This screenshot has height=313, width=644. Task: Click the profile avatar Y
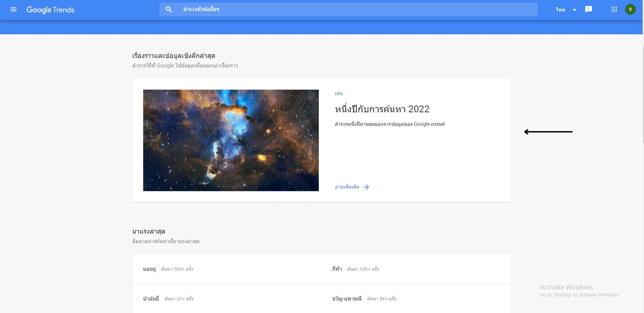pyautogui.click(x=631, y=9)
